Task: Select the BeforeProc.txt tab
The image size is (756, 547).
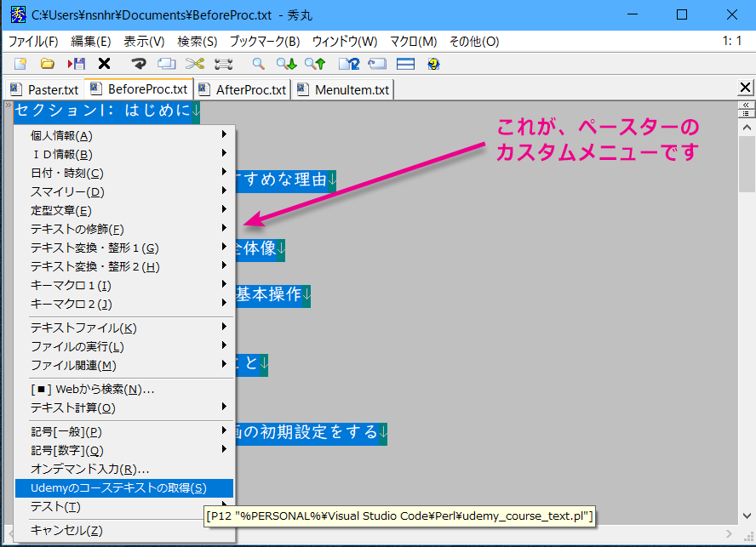Action: coord(139,89)
